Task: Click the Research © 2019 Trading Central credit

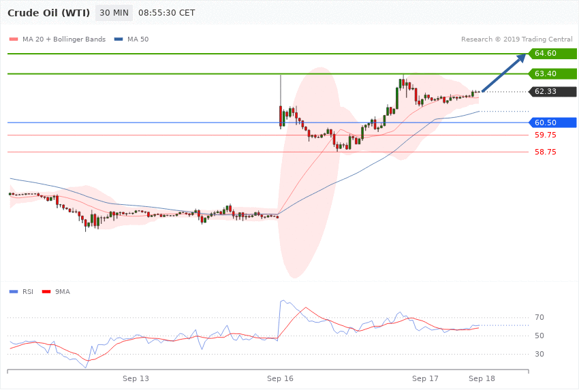Action: (516, 39)
